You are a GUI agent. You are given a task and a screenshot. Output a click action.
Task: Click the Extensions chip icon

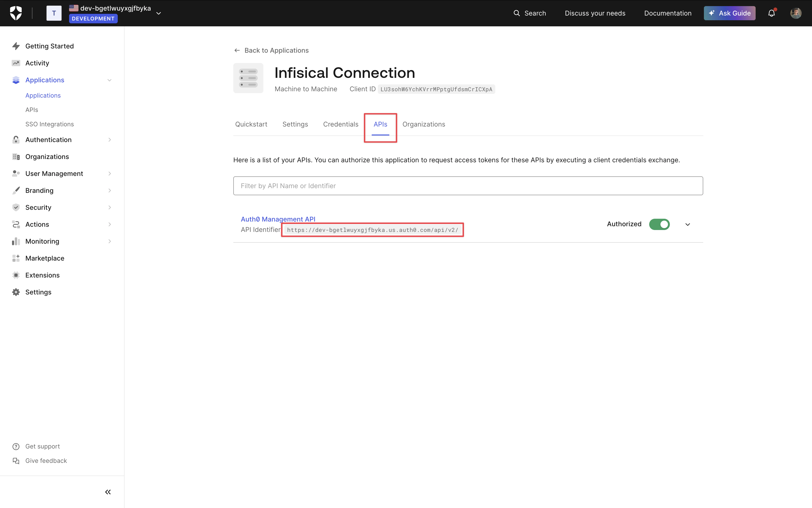tap(16, 275)
